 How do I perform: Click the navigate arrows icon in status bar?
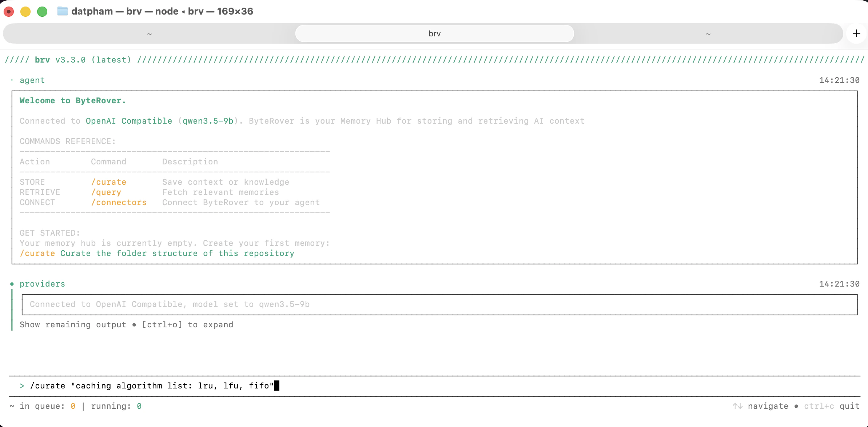point(738,406)
